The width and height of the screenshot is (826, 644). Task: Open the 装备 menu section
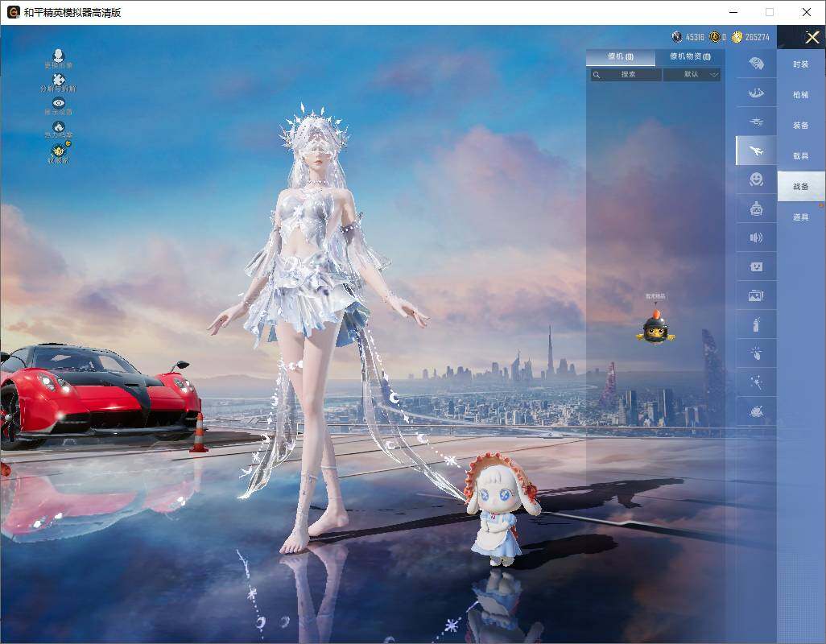point(801,126)
